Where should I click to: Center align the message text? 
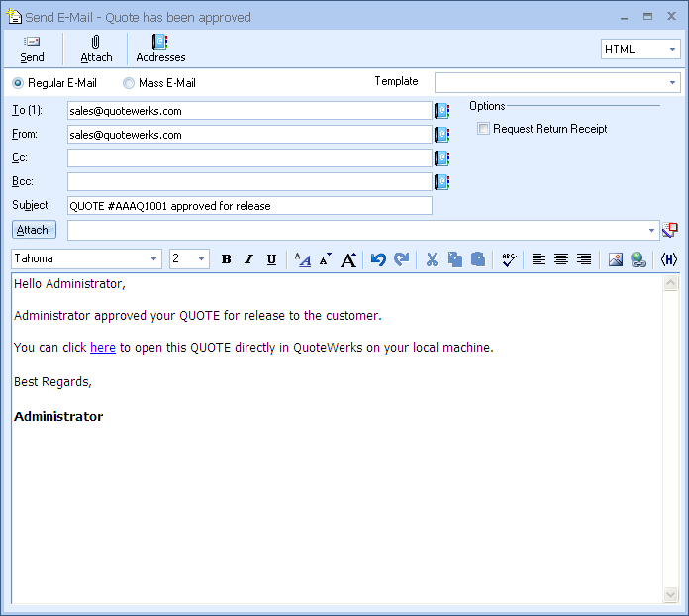pyautogui.click(x=561, y=259)
